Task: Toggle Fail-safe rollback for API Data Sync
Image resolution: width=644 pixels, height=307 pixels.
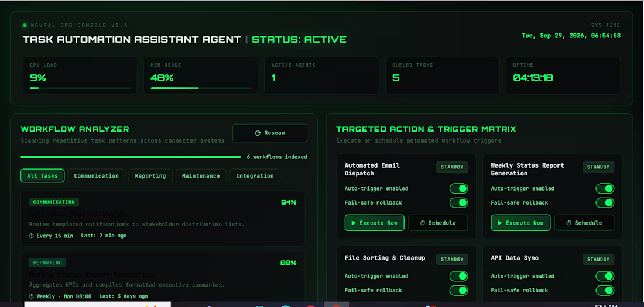Action: click(605, 290)
